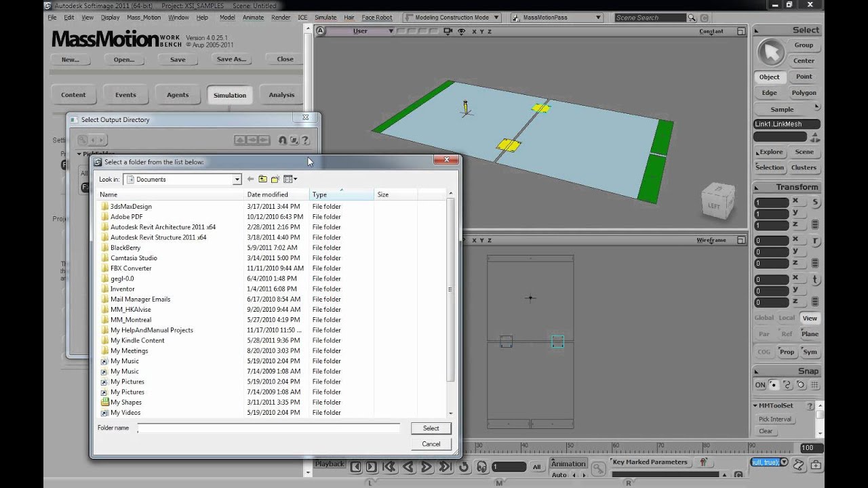The height and width of the screenshot is (488, 868).
Task: Open the 3dsMaxDesign folder
Action: pos(131,206)
